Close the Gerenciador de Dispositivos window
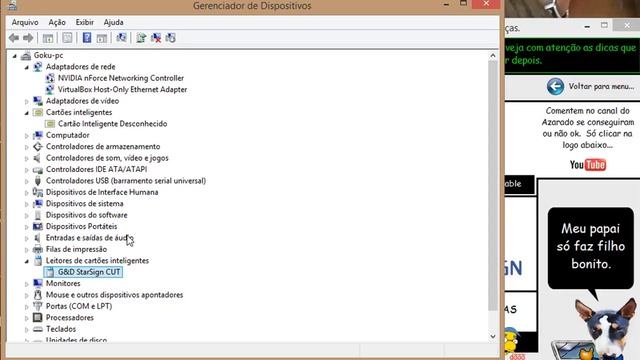Screen dimensions: 640x360 point(486,4)
